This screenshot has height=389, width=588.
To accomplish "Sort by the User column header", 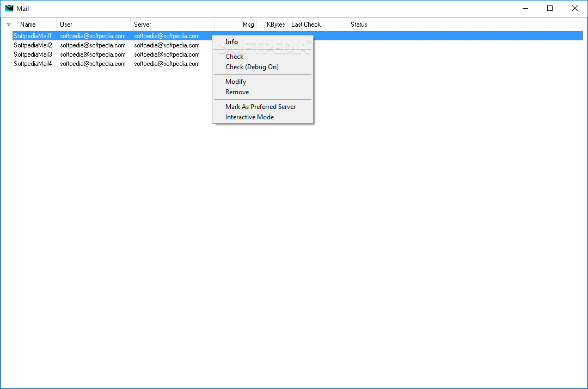I will coord(94,25).
